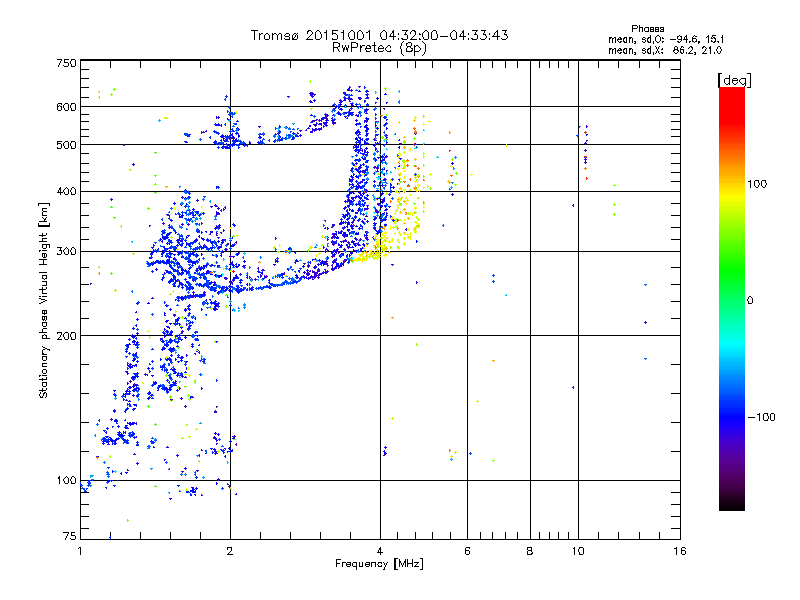800x600 pixels.
Task: Click the x-axis tick label '1'
Action: click(80, 551)
